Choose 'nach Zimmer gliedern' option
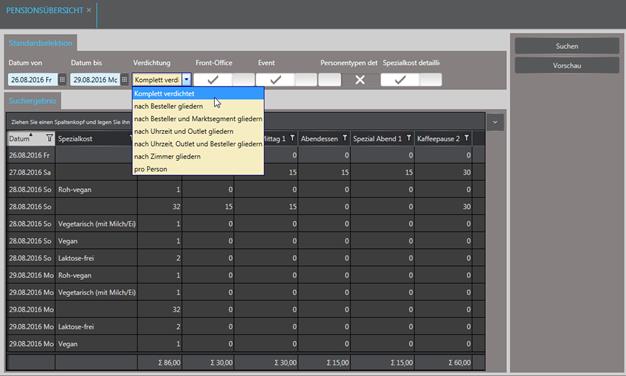The height and width of the screenshot is (376, 626). pyautogui.click(x=198, y=156)
